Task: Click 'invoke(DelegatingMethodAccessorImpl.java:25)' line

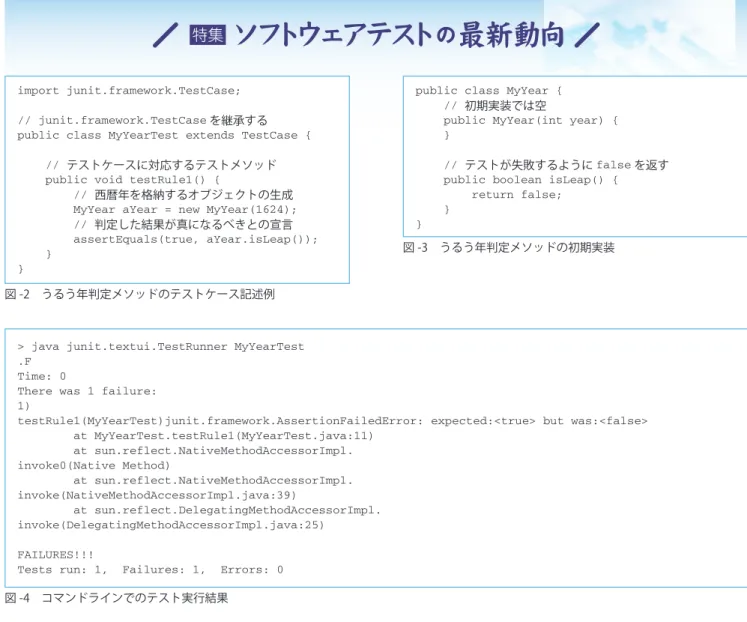Action: (x=171, y=525)
